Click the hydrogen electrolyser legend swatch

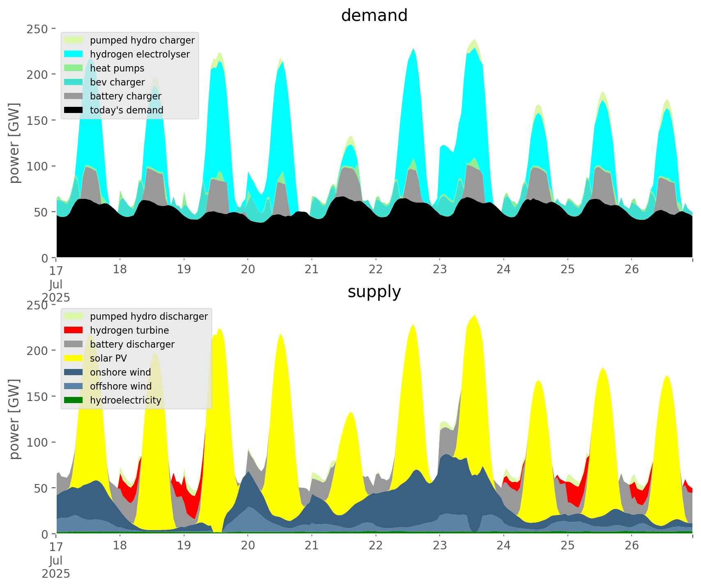(74, 54)
